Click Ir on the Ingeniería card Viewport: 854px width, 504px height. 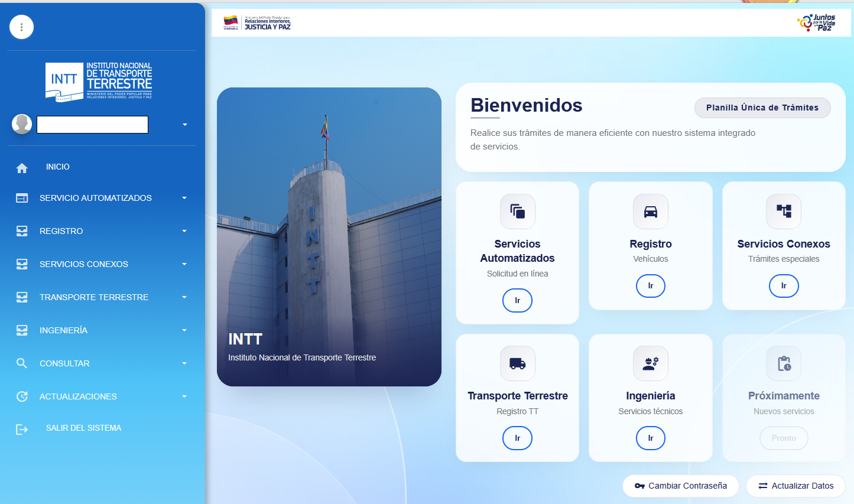(651, 438)
